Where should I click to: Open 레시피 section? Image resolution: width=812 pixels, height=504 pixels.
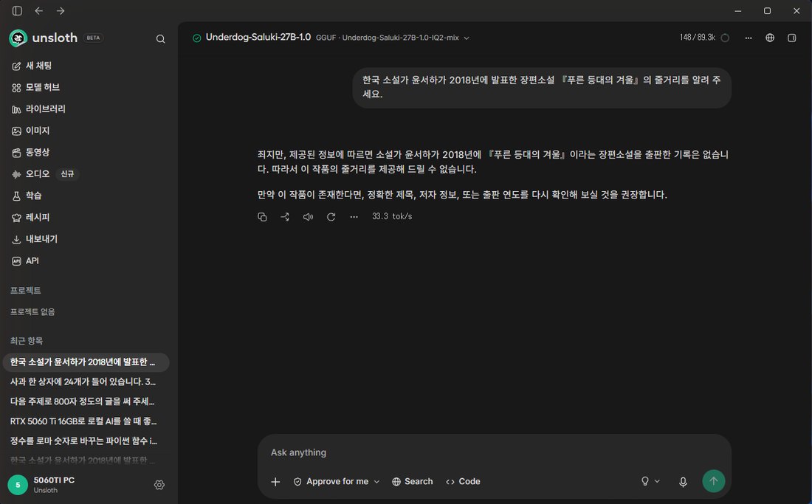pyautogui.click(x=30, y=218)
